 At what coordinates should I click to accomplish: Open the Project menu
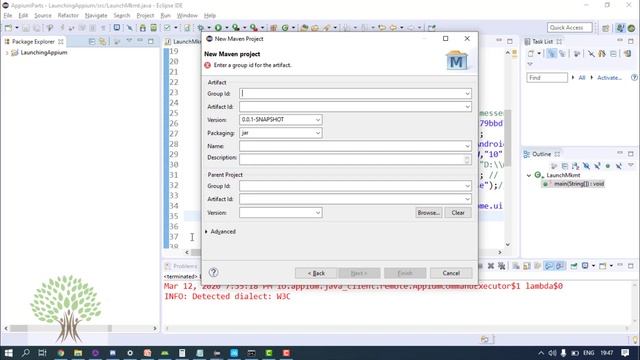point(145,16)
